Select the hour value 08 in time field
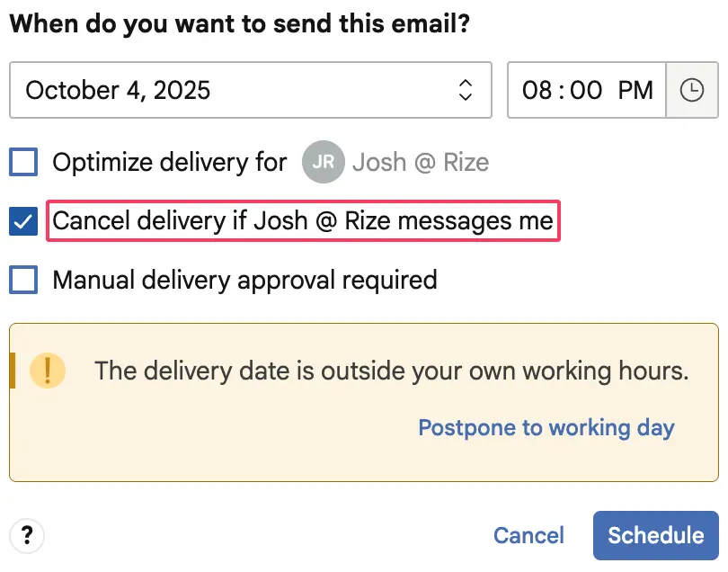The width and height of the screenshot is (728, 572). pyautogui.click(x=537, y=90)
